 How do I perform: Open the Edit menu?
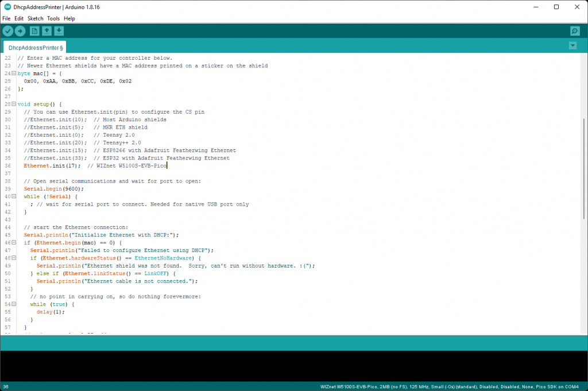click(x=19, y=18)
